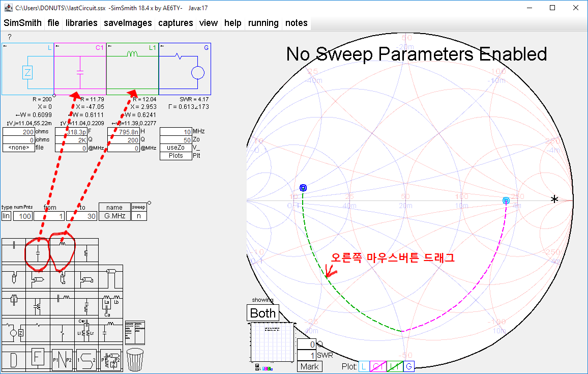Open the G block corner menu marker
This screenshot has height=374, width=588.
(162, 46)
